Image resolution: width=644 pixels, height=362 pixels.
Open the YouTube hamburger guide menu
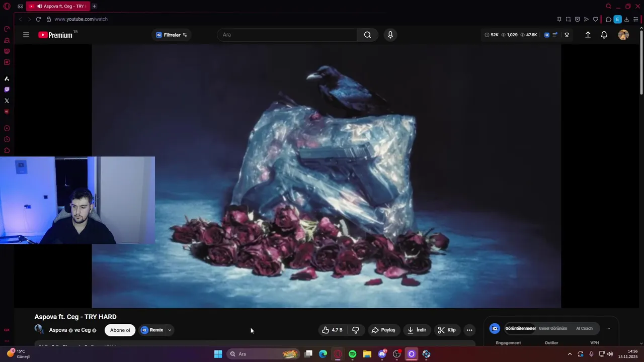click(26, 35)
